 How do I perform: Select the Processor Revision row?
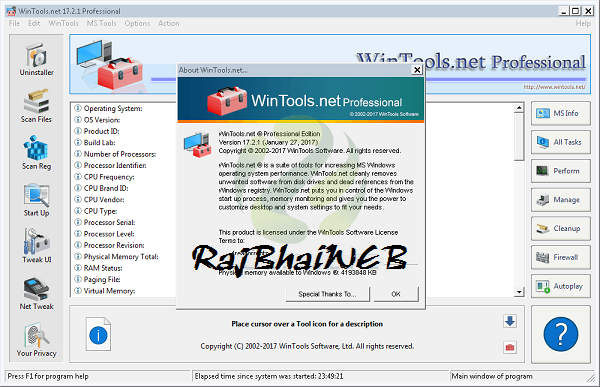[109, 245]
